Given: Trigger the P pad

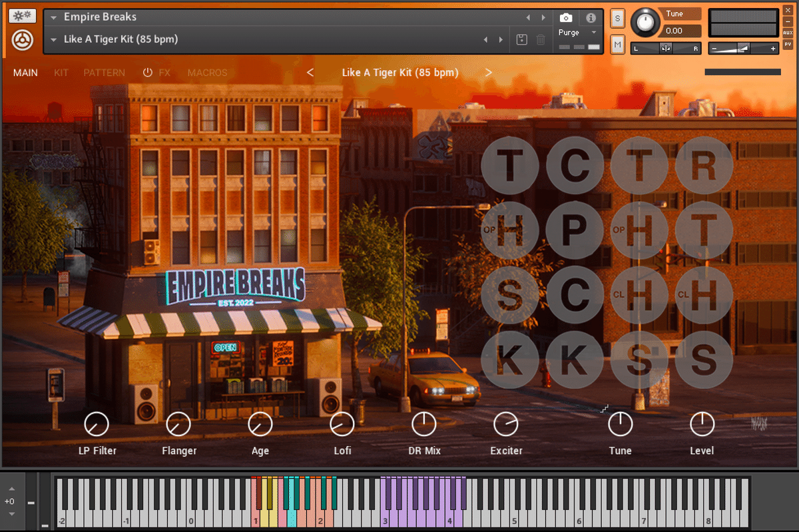Looking at the screenshot, I should 575,230.
